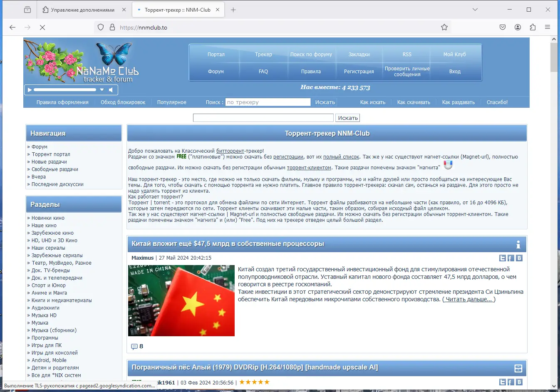Screen dimensions: 560x392
Task: Play the site radio player
Action: 29,90
